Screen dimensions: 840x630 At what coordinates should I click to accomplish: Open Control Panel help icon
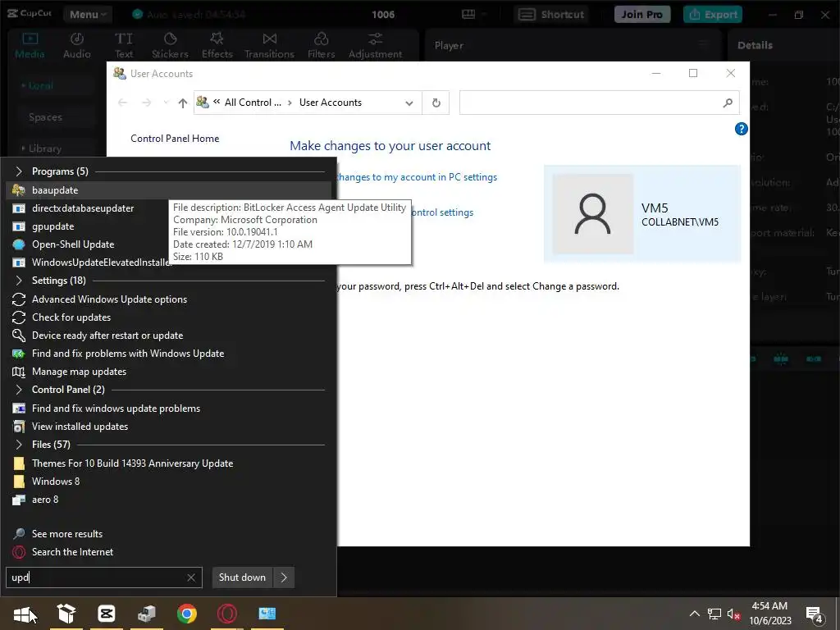pos(742,129)
